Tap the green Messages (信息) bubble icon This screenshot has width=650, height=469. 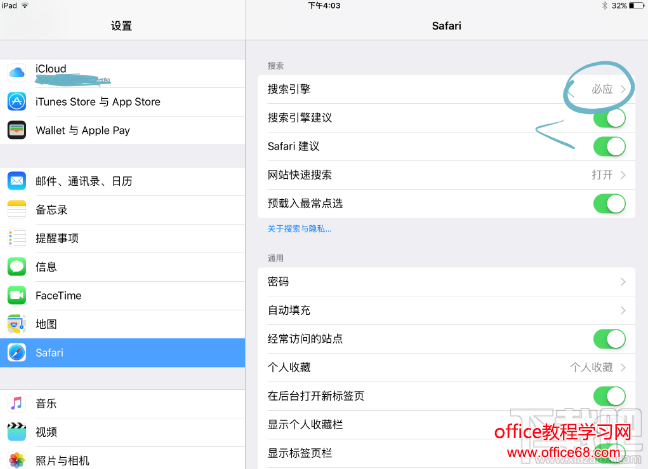click(x=17, y=267)
